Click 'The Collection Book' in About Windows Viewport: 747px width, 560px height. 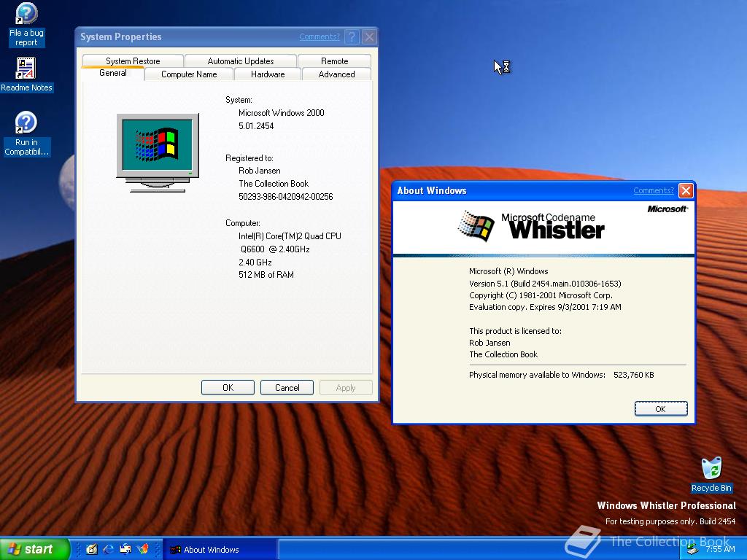[503, 354]
